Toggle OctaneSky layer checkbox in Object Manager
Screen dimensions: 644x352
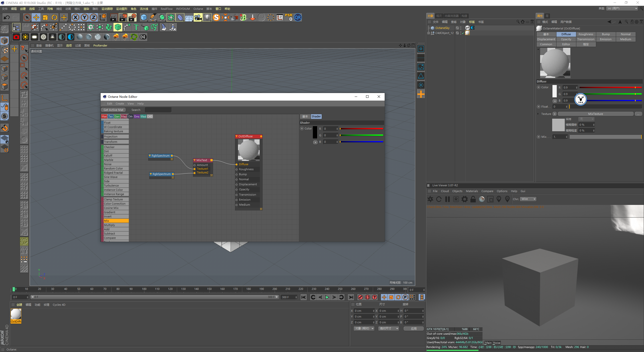[457, 28]
